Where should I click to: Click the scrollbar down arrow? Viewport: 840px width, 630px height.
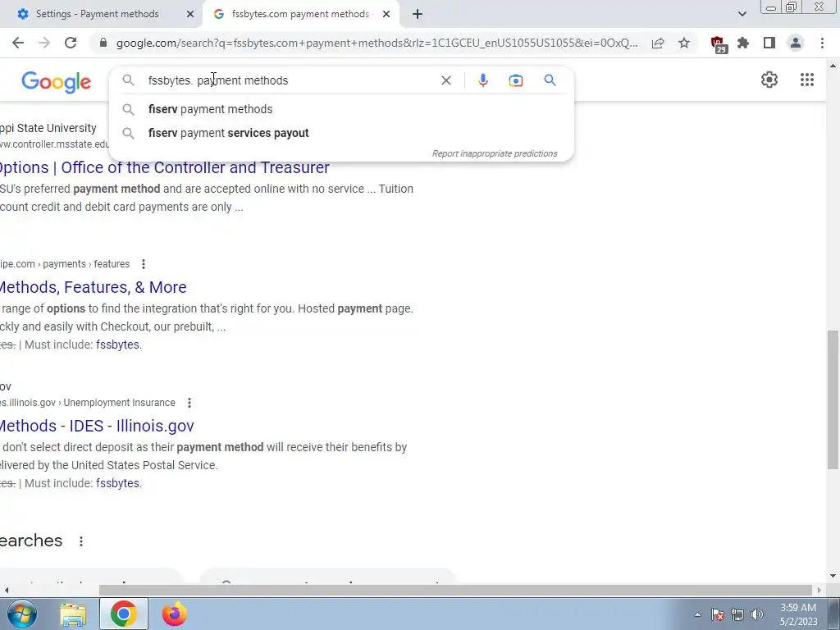click(x=833, y=577)
